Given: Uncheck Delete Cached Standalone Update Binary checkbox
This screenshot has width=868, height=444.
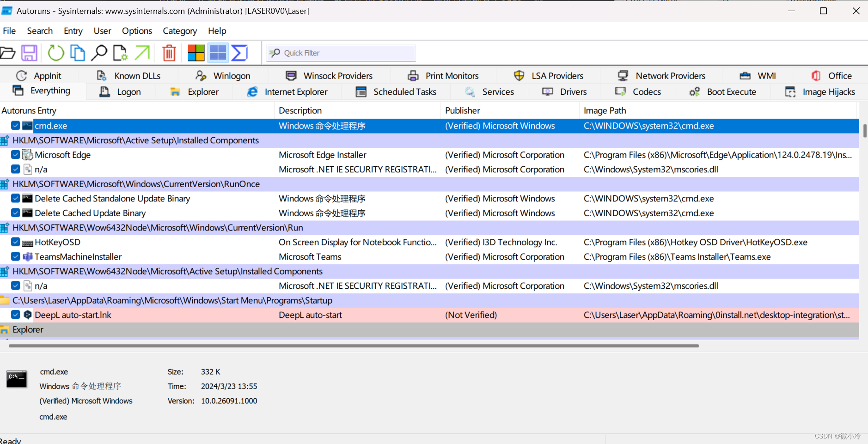Looking at the screenshot, I should click(15, 198).
